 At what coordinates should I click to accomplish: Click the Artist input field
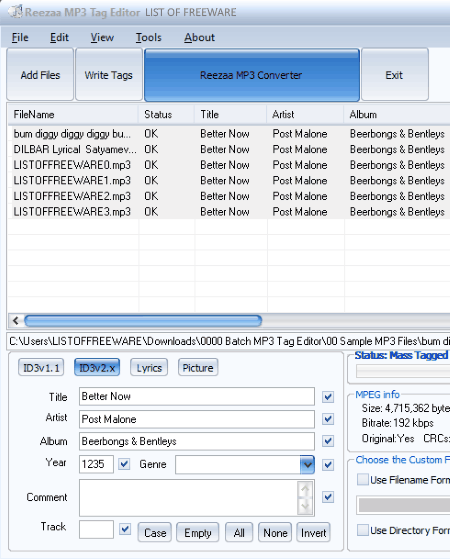197,419
